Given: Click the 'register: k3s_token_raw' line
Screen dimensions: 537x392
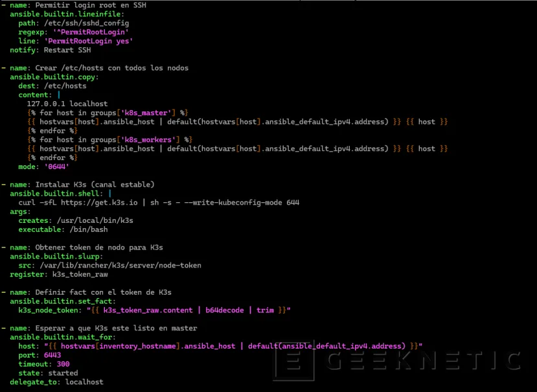Looking at the screenshot, I should click(58, 274).
